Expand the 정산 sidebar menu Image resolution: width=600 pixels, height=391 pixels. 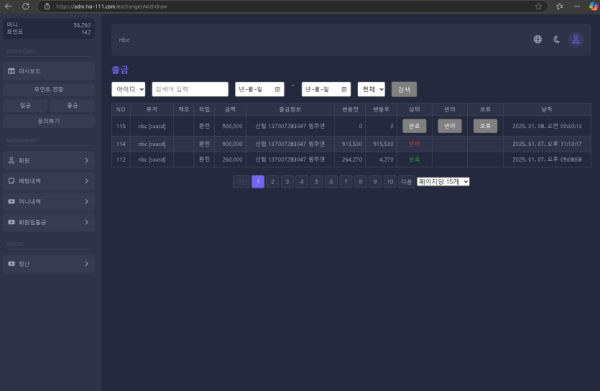tap(49, 264)
